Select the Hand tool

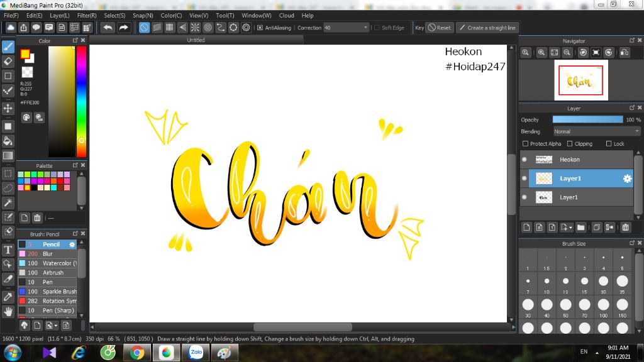[8, 312]
